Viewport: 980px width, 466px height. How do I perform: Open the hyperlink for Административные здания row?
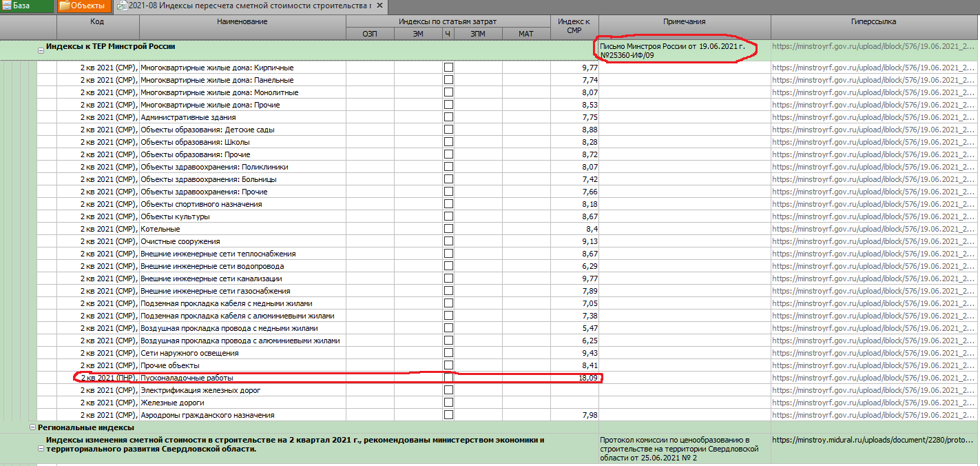tap(873, 117)
